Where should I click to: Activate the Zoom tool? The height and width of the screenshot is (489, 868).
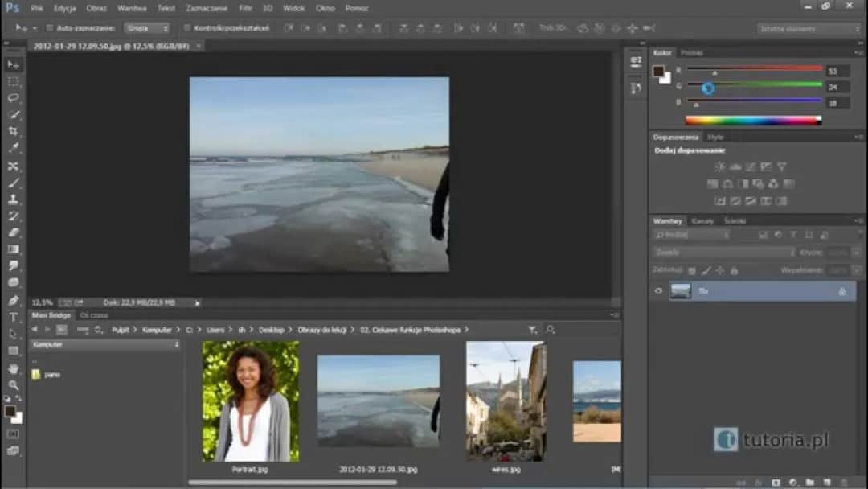[11, 384]
